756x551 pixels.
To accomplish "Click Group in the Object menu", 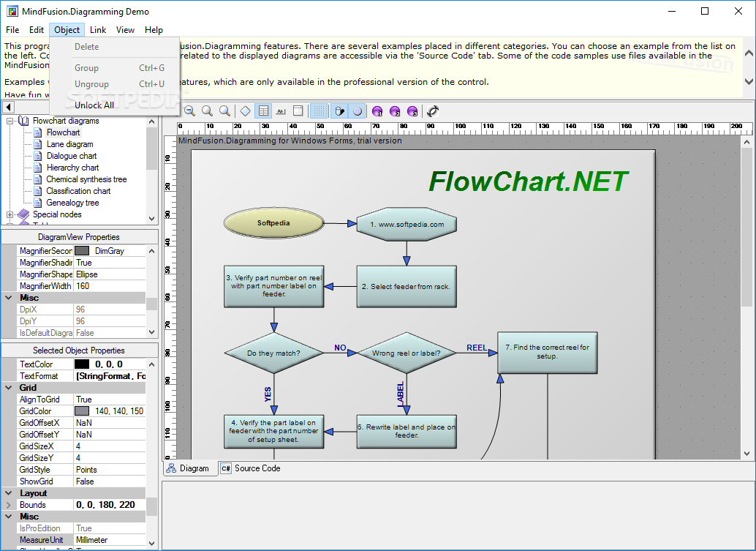I will point(116,68).
